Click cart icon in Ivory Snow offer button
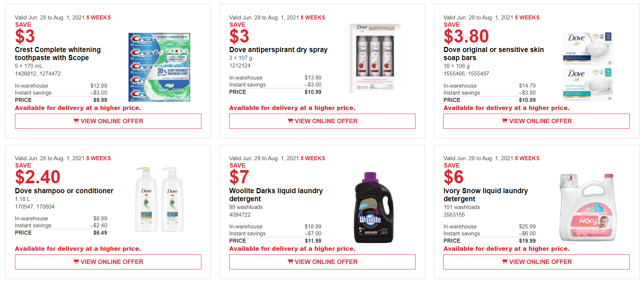Viewport: 644px width, 283px height. coord(505,261)
